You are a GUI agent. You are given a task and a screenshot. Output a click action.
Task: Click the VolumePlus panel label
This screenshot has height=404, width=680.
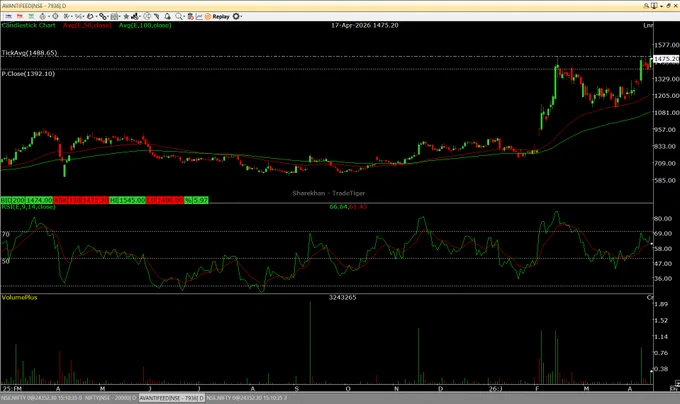20,297
